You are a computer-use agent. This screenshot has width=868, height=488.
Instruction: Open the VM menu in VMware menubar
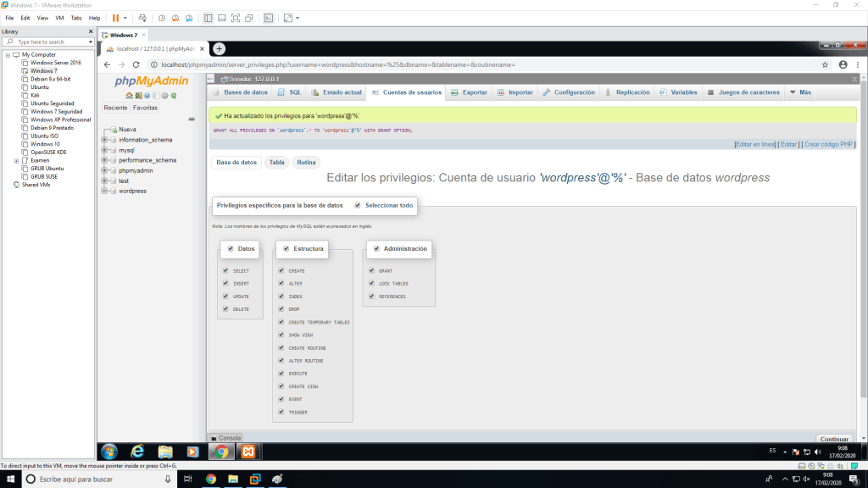(59, 18)
